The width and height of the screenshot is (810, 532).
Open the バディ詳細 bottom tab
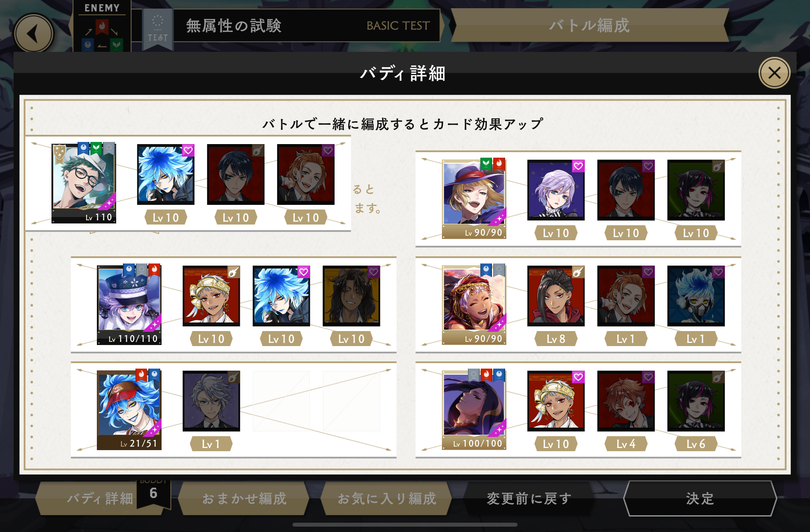click(x=100, y=498)
